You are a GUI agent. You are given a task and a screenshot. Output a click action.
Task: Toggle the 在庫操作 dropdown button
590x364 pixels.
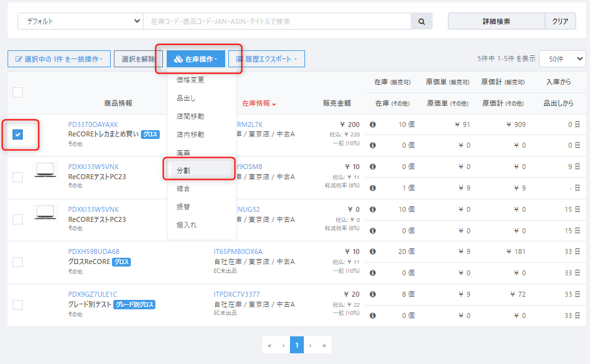[x=196, y=59]
